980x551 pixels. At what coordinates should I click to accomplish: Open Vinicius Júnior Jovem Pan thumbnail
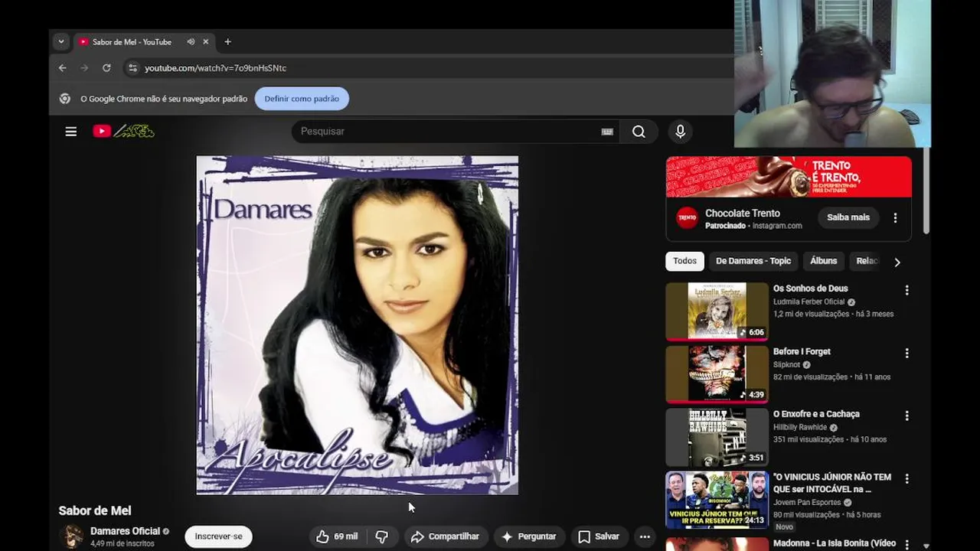717,500
